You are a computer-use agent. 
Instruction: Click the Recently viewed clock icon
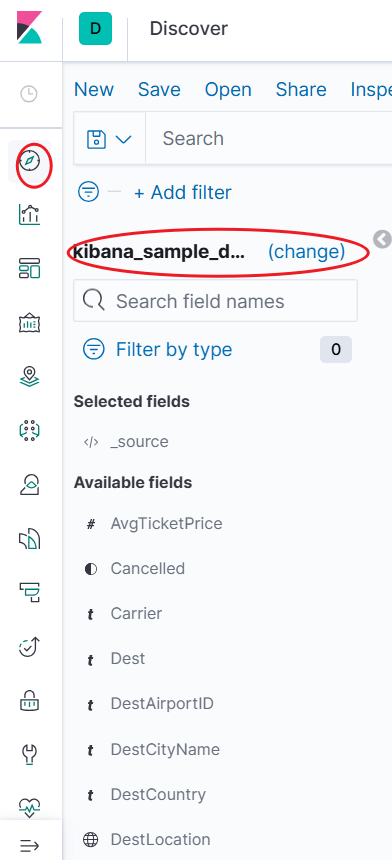point(29,94)
